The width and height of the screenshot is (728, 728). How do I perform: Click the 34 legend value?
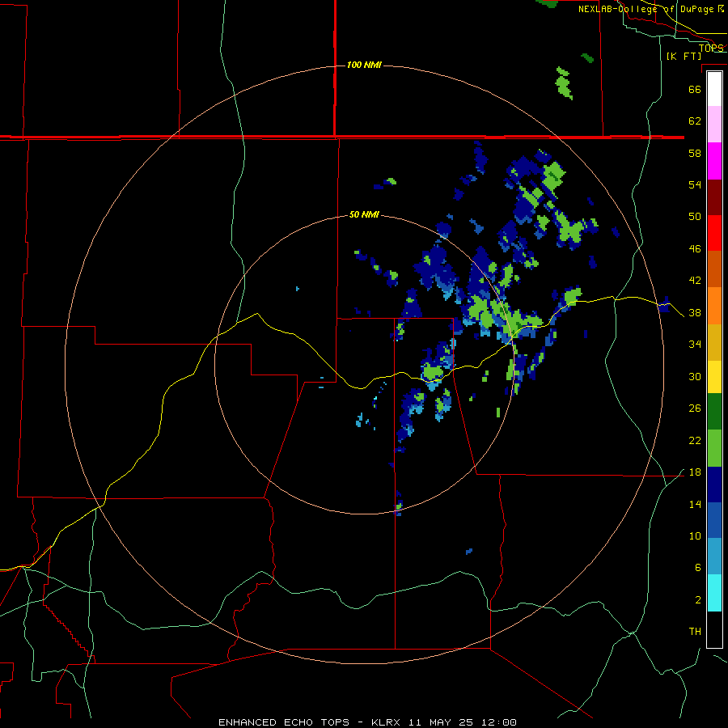pos(695,345)
